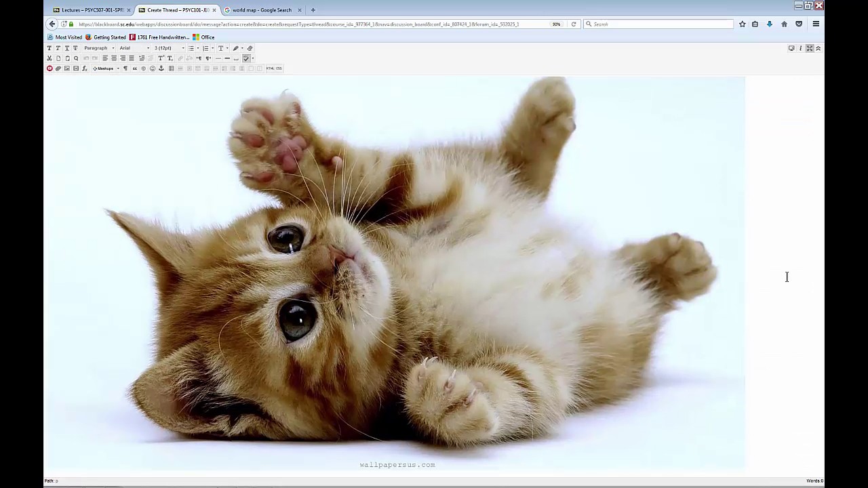The image size is (868, 488).
Task: Open the Paragraph format dropdown
Action: pyautogui.click(x=99, y=48)
